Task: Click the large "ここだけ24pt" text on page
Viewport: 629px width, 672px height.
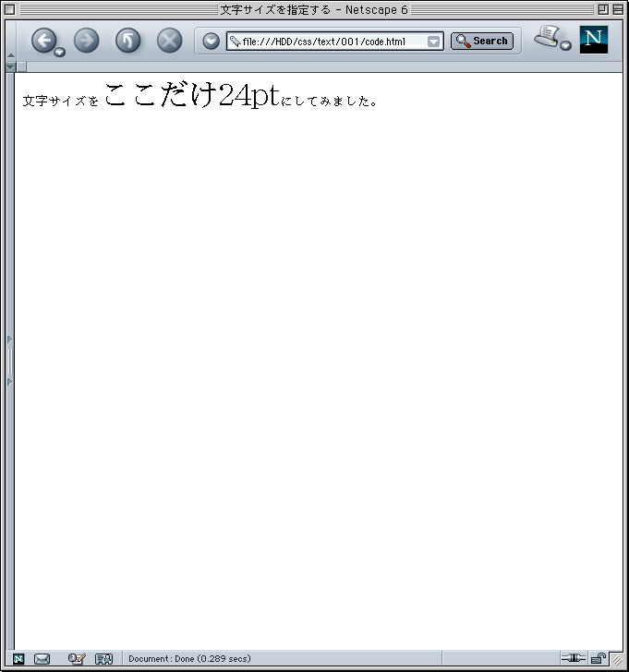Action: (192, 94)
